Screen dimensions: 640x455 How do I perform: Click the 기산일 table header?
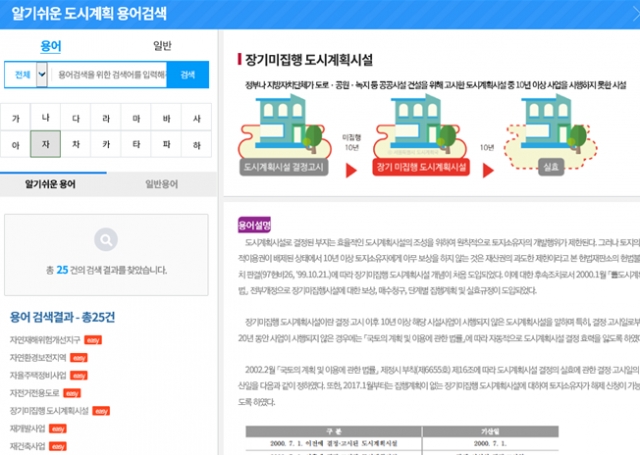coord(490,431)
